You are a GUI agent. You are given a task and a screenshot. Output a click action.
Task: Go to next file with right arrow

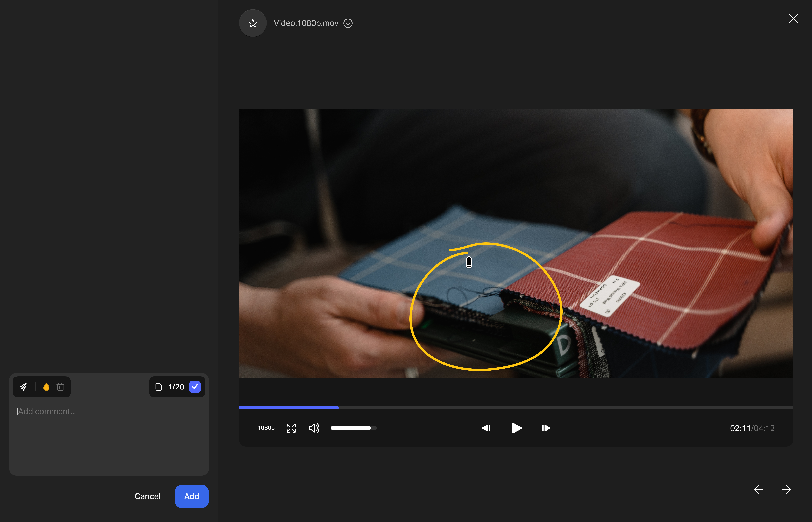[x=786, y=490]
